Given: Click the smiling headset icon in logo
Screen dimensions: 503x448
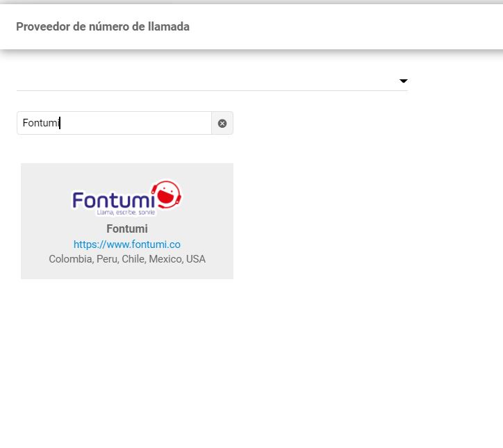Looking at the screenshot, I should click(x=166, y=194).
